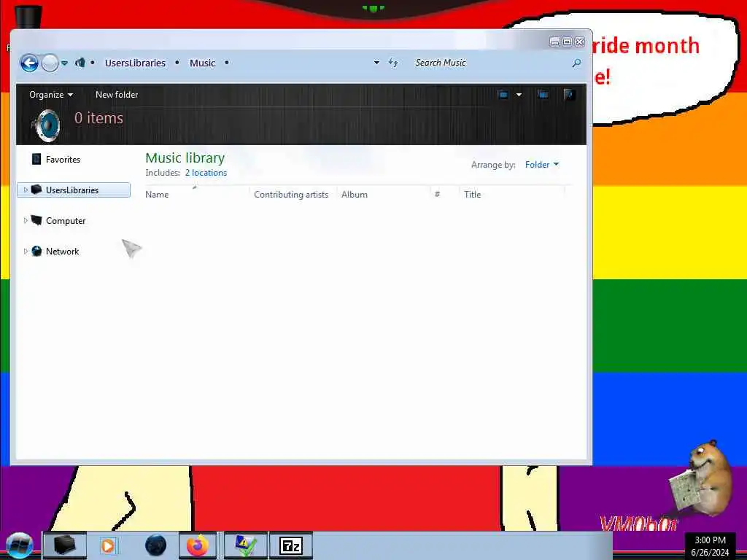Open 7-Zip from the taskbar
747x560 pixels.
[x=291, y=545]
